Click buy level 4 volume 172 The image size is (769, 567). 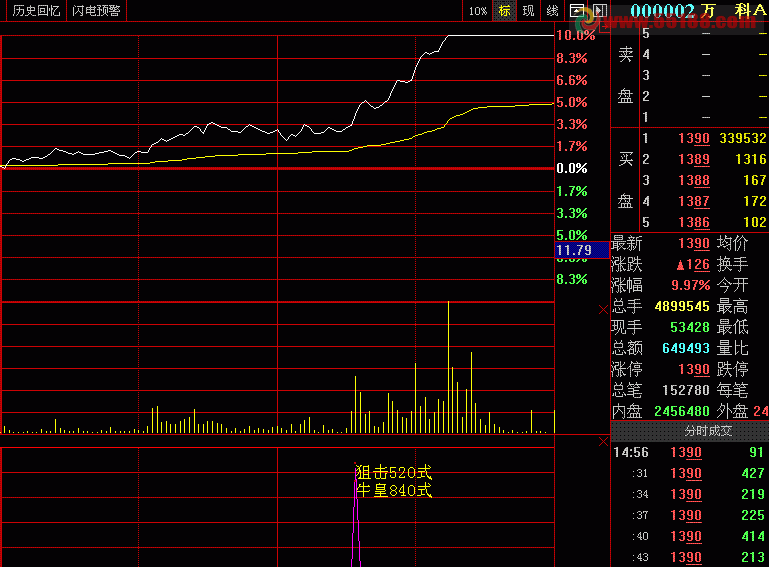click(755, 201)
